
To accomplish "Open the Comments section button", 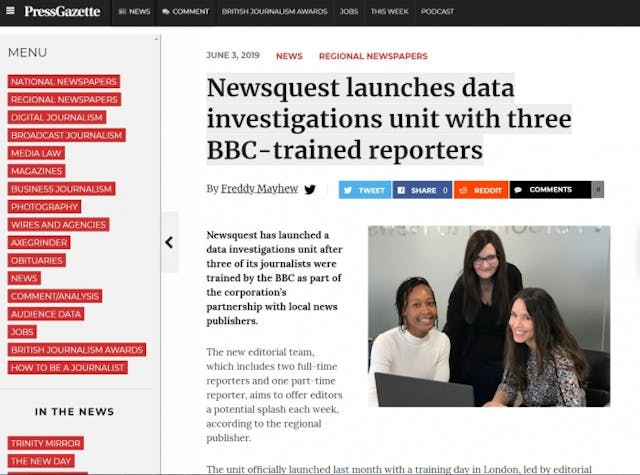I will coord(549,189).
